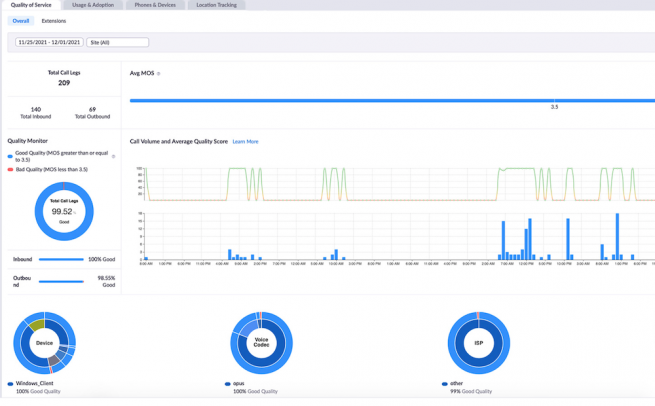The image size is (655, 406).
Task: Open the date range 11/25/2021 - 12/01/2021 picker
Action: [x=49, y=42]
